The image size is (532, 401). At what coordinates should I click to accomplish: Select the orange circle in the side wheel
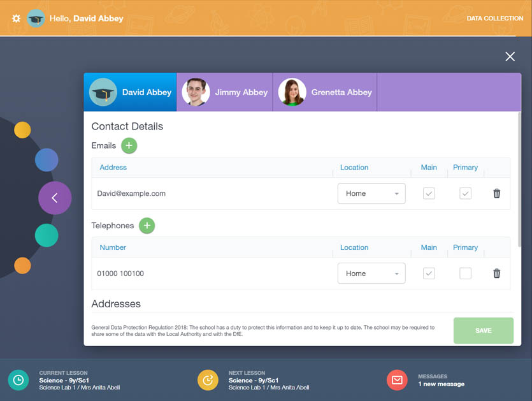22,265
